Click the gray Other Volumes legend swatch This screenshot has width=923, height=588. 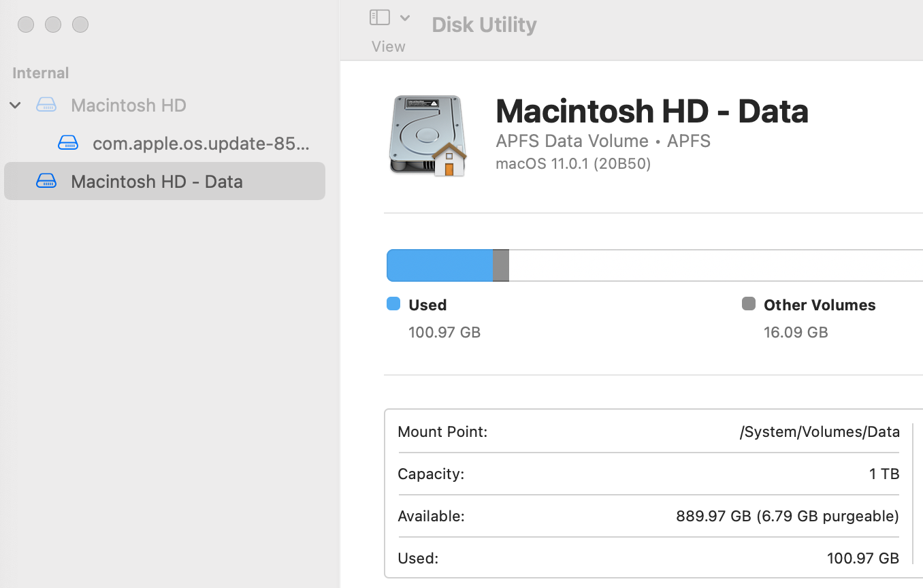click(x=749, y=304)
